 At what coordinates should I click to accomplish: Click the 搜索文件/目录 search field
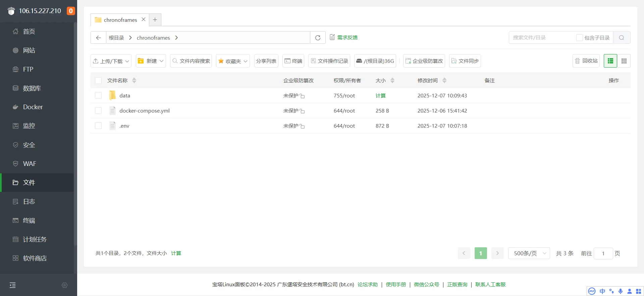pos(542,38)
